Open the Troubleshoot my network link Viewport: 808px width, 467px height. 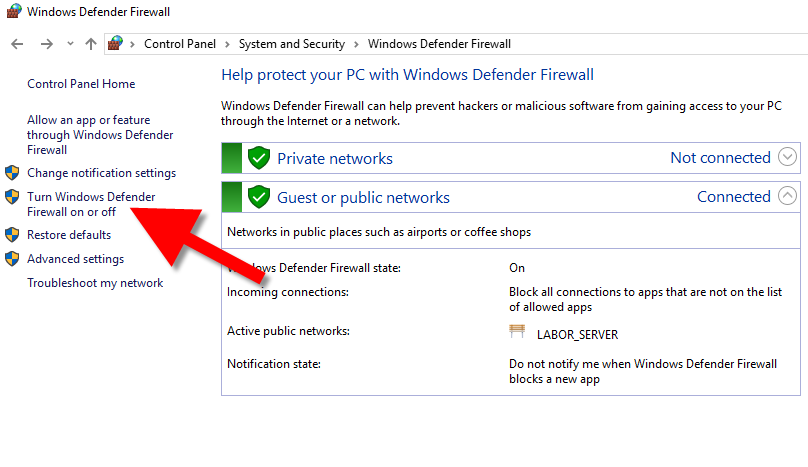[x=95, y=283]
